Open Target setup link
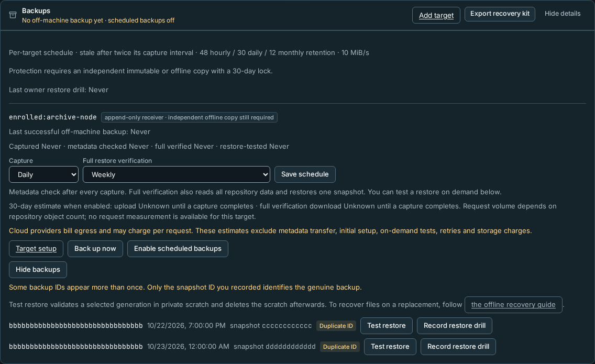The width and height of the screenshot is (595, 364). tap(36, 249)
